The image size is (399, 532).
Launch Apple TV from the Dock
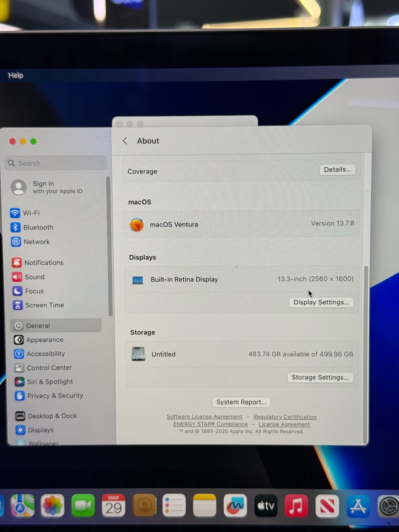pos(266,505)
